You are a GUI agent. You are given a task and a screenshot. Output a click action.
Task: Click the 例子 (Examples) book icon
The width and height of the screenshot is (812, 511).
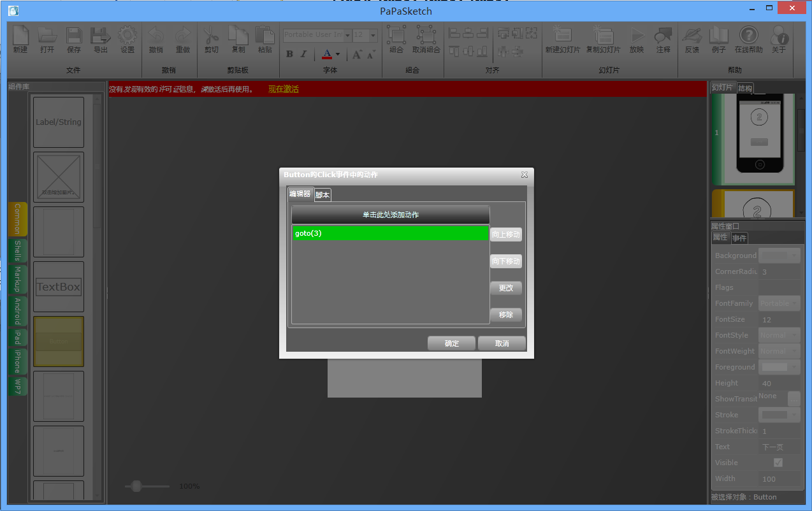pos(718,35)
